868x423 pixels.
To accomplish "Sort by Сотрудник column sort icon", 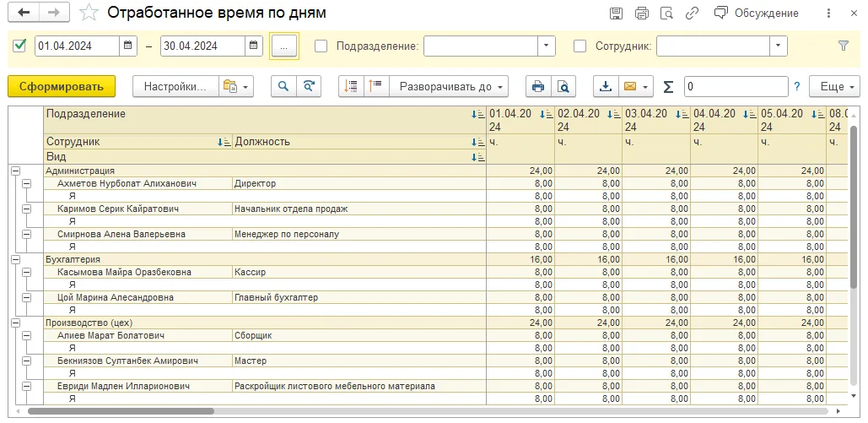I will click(224, 142).
